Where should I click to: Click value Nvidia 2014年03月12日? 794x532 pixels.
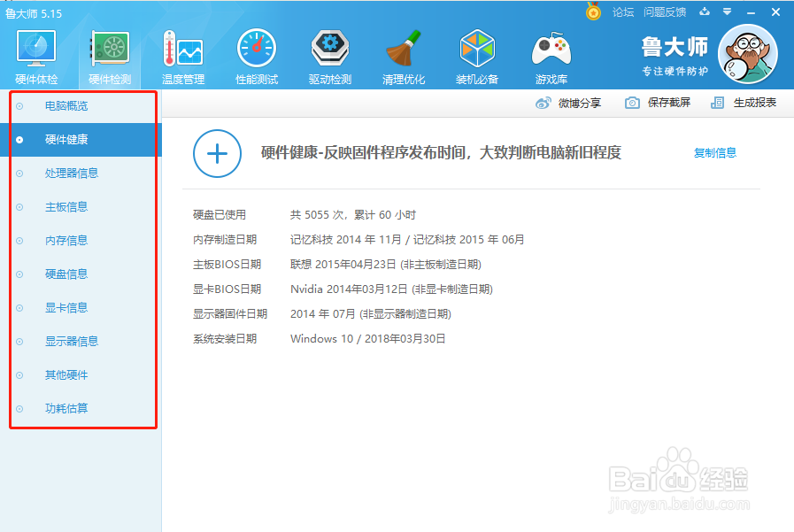click(x=349, y=289)
